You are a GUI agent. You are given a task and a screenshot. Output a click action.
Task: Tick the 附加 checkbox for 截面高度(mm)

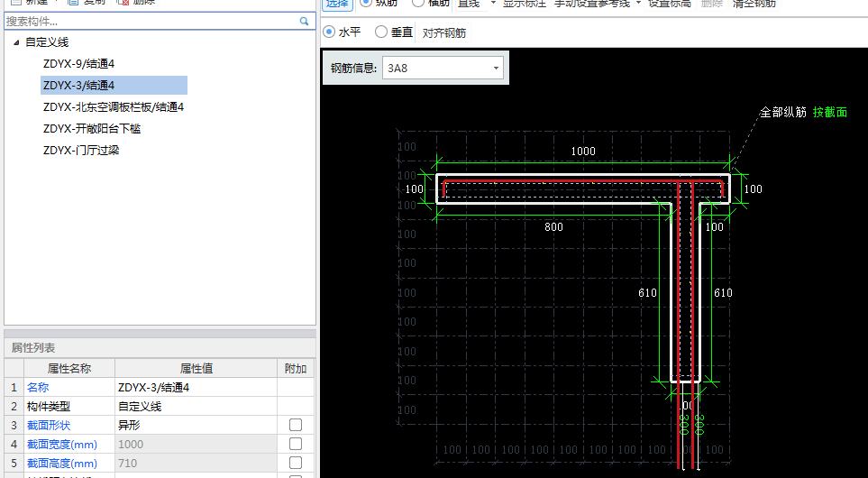296,463
